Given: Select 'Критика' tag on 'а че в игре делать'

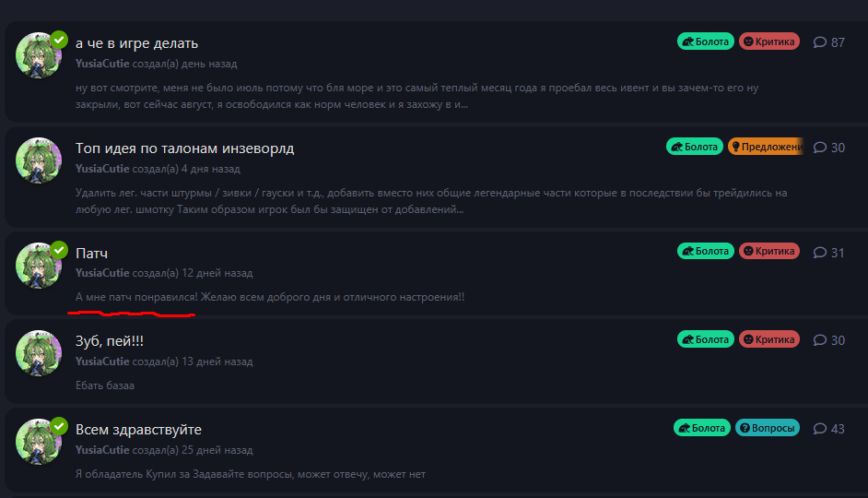Looking at the screenshot, I should pos(768,41).
